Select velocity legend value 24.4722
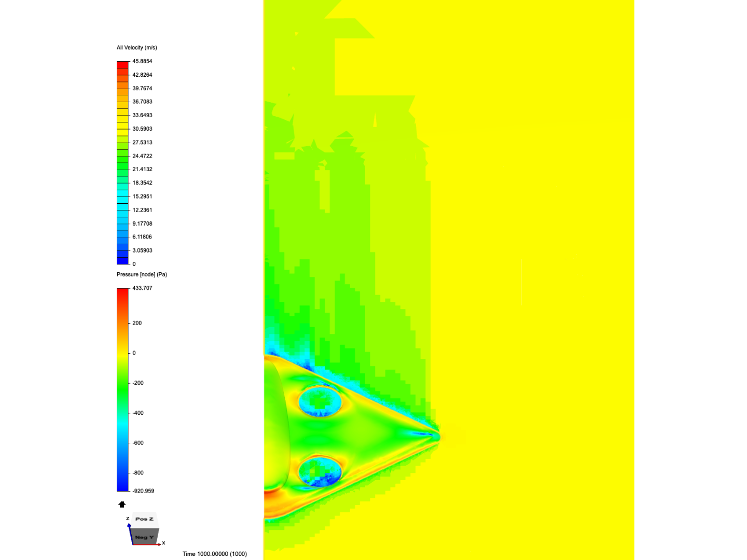 [x=142, y=156]
